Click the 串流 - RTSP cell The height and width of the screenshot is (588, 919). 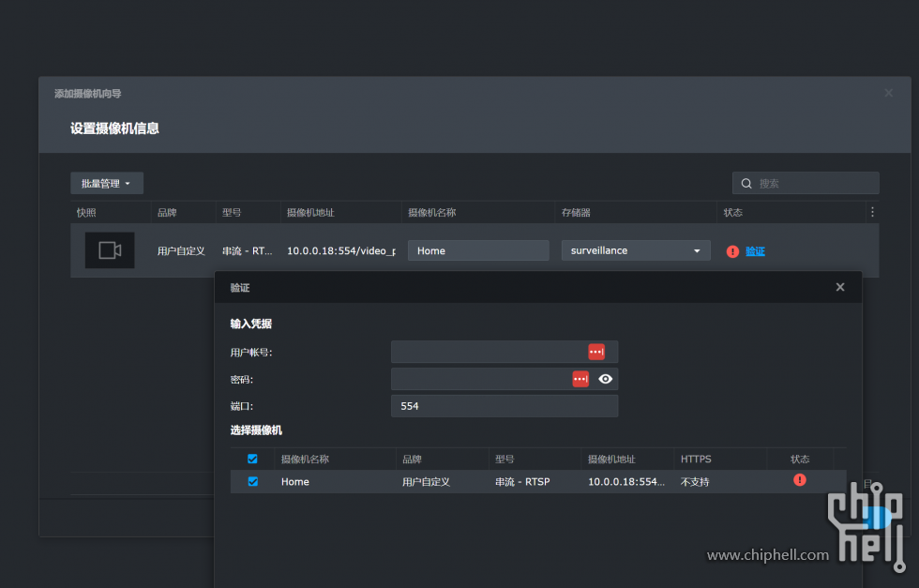click(522, 482)
